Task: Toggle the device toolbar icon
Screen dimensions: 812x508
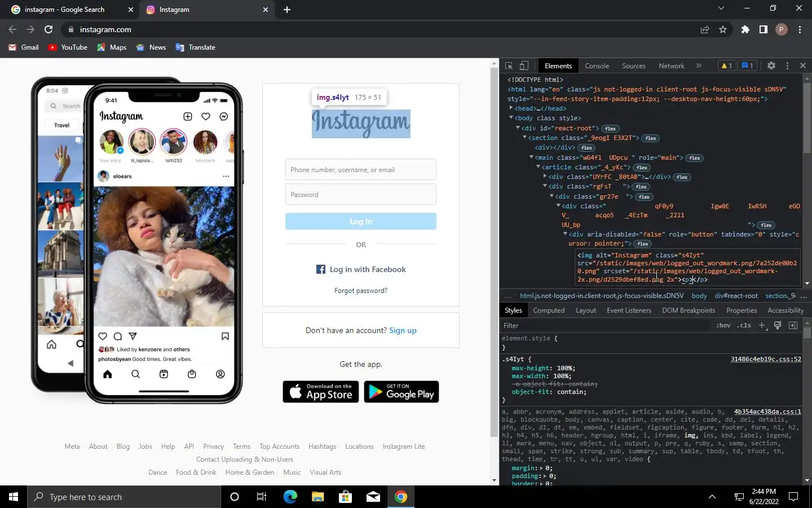Action: tap(524, 65)
